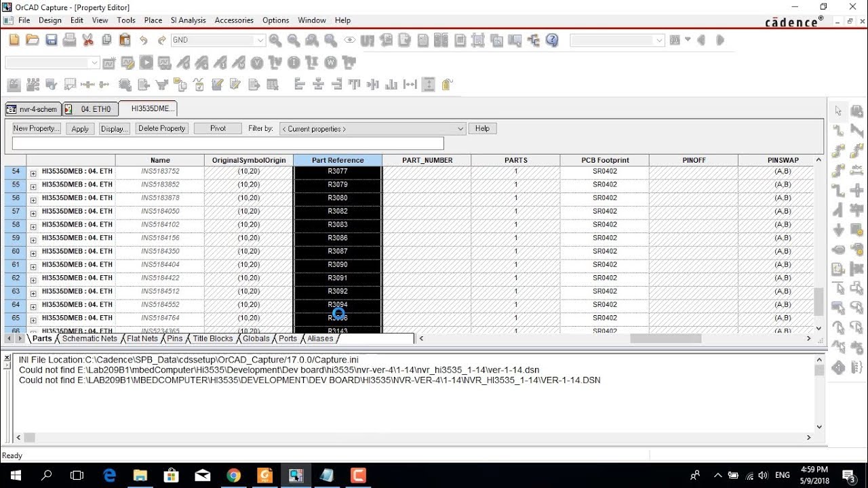This screenshot has width=868, height=488.
Task: Select the Part Reference column header
Action: [x=338, y=161]
